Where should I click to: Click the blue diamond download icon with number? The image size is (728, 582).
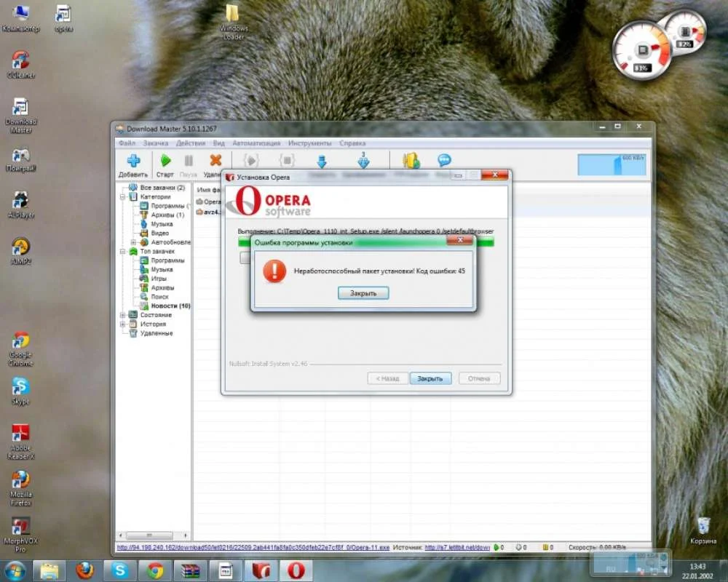coord(363,160)
